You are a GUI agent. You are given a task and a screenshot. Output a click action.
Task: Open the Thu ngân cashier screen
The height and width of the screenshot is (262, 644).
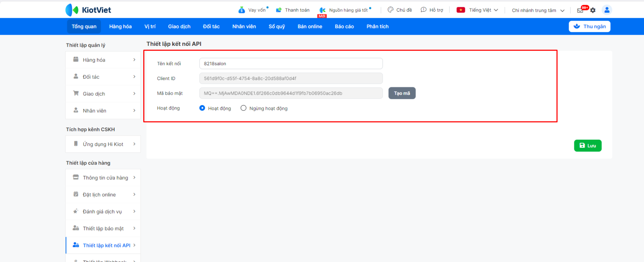pyautogui.click(x=589, y=27)
